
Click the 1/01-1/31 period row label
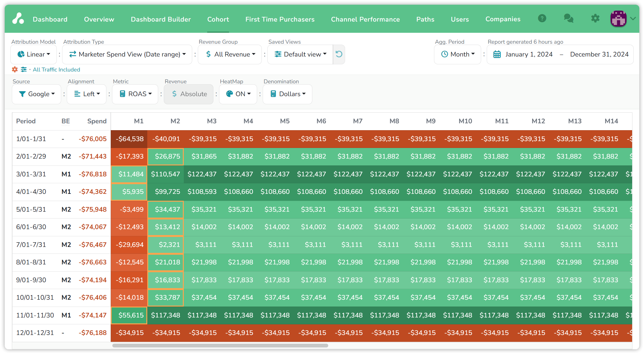31,139
